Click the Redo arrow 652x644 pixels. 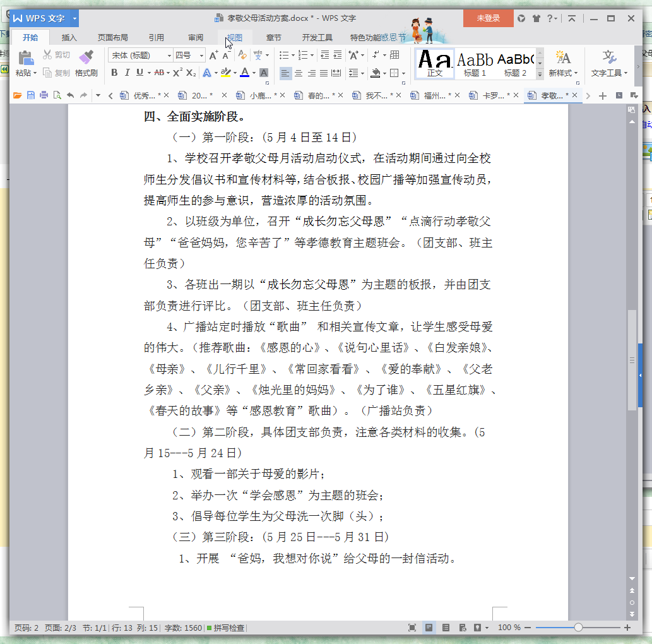pos(83,95)
